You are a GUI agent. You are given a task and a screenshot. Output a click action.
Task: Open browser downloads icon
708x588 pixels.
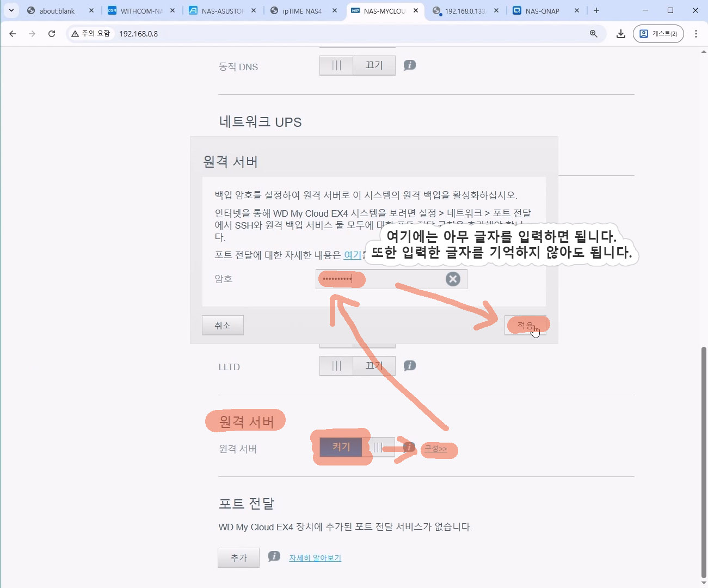pyautogui.click(x=620, y=34)
